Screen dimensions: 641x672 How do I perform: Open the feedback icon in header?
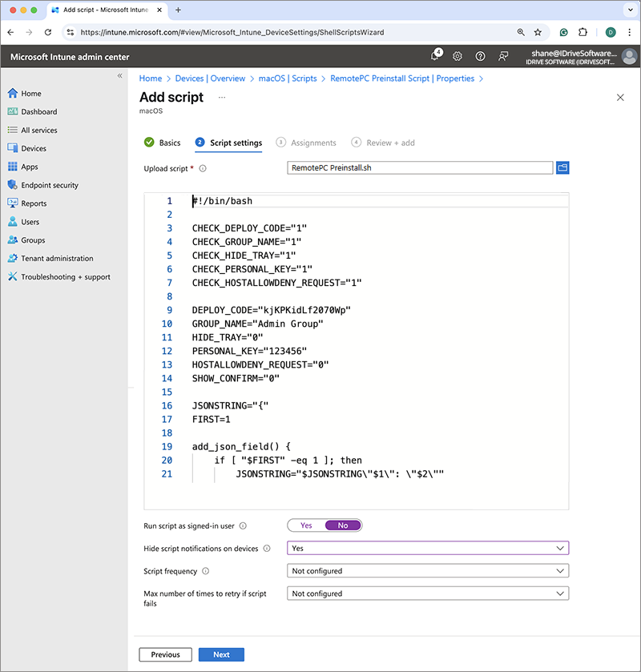503,56
